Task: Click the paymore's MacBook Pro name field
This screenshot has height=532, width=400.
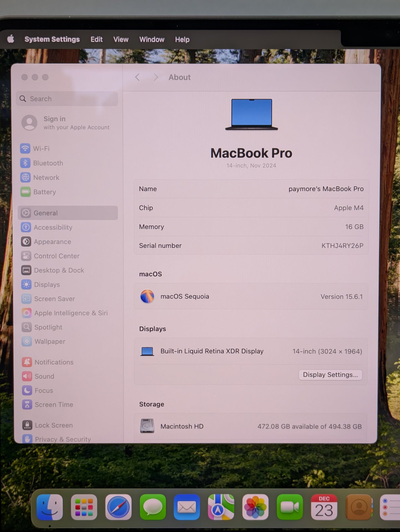Action: coord(326,189)
